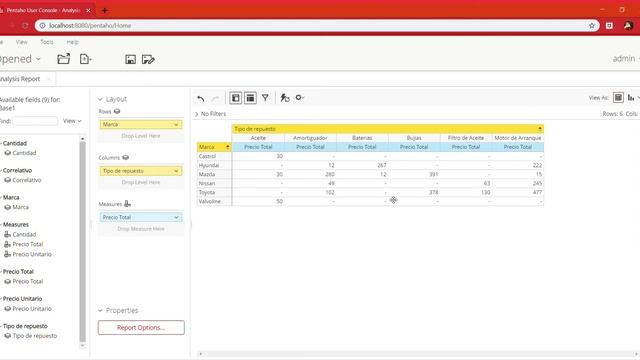The height and width of the screenshot is (360, 640).
Task: Click the Columns layout cube icon
Action: 125,157
